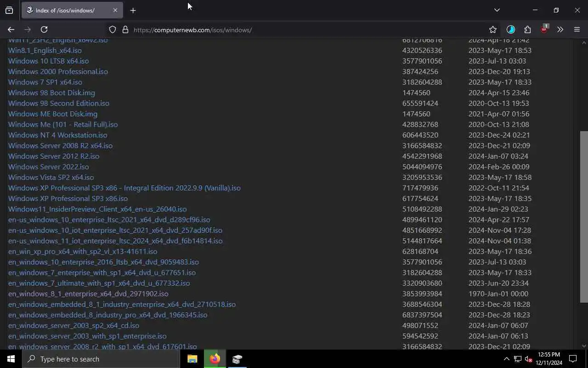Open third taskbar app icon

(237, 359)
